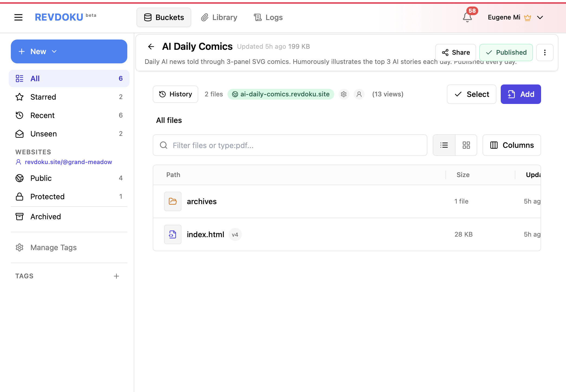Filter by Public websites

coord(69,178)
